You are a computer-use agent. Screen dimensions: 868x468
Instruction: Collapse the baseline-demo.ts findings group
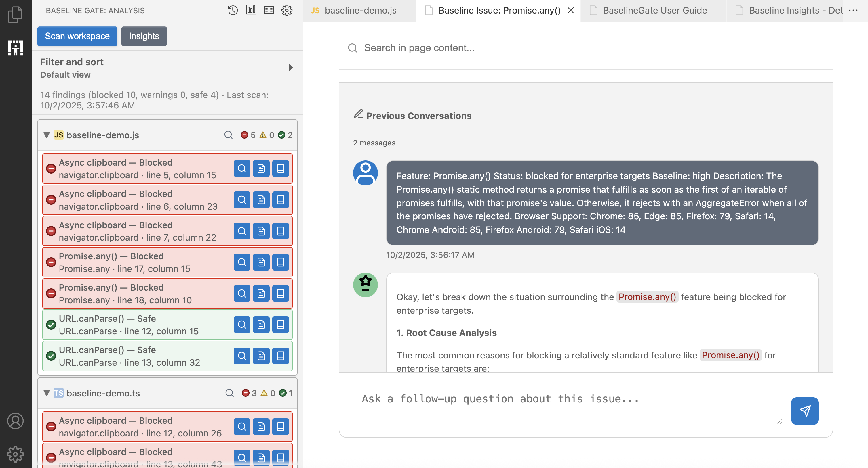pos(47,393)
